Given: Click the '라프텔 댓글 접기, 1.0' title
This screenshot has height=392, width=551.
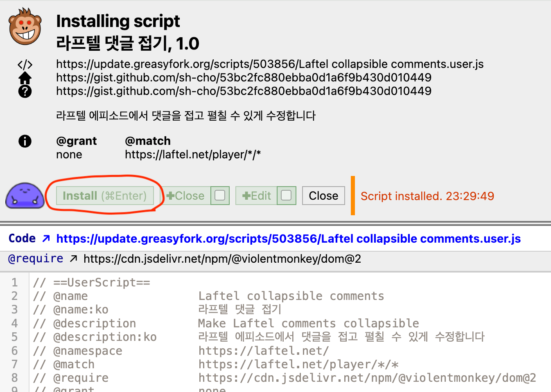Looking at the screenshot, I should (128, 43).
